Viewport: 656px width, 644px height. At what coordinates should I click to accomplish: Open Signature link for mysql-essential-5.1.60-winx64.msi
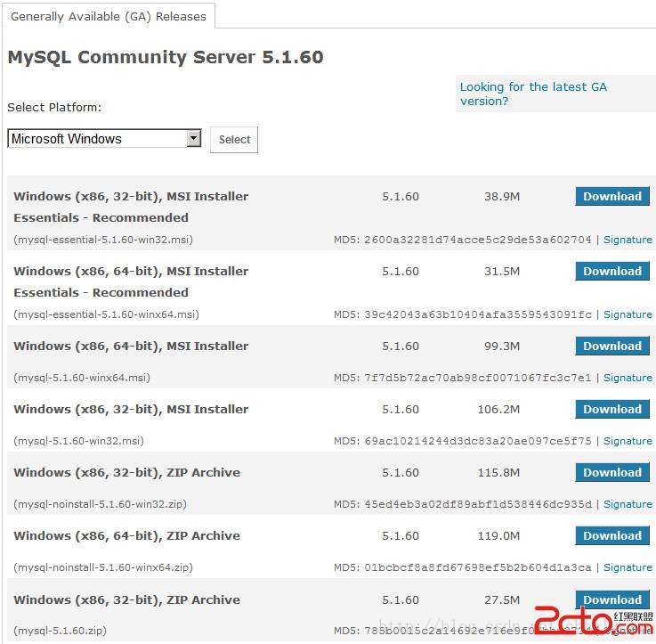(628, 314)
